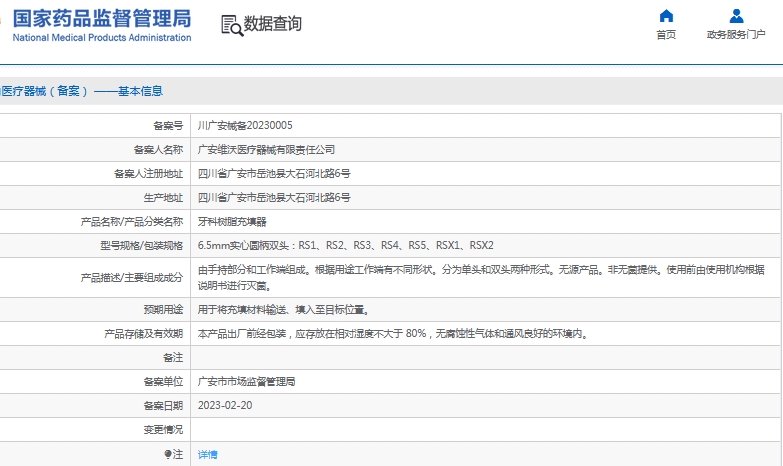Image resolution: width=783 pixels, height=466 pixels.
Task: Click the 备案人注册地址 row label
Action: pyautogui.click(x=148, y=173)
